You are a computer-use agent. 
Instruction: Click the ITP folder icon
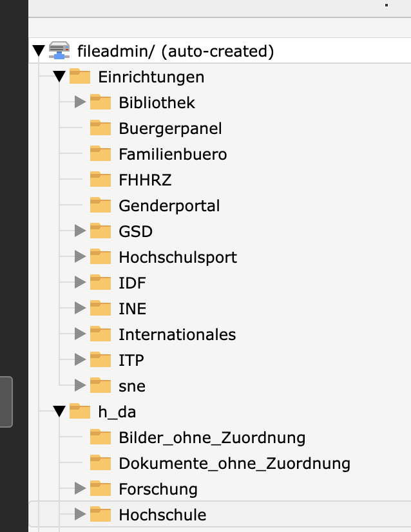(100, 359)
